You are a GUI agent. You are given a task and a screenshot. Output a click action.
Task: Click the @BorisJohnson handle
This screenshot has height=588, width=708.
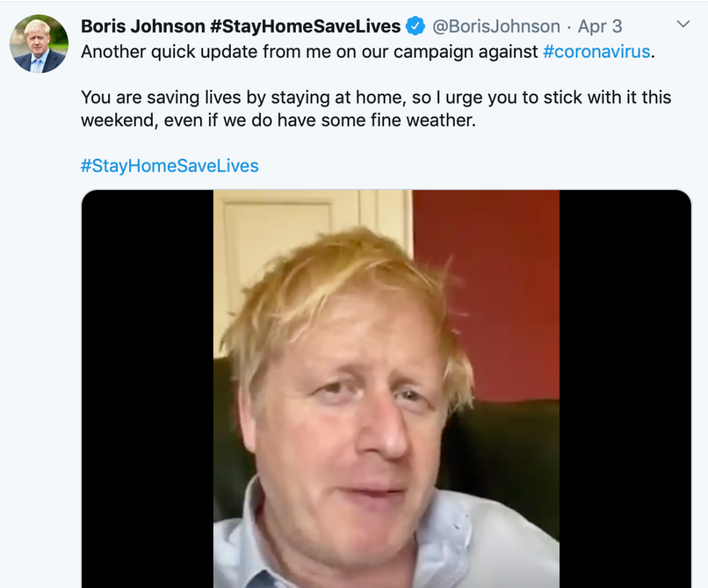(496, 26)
